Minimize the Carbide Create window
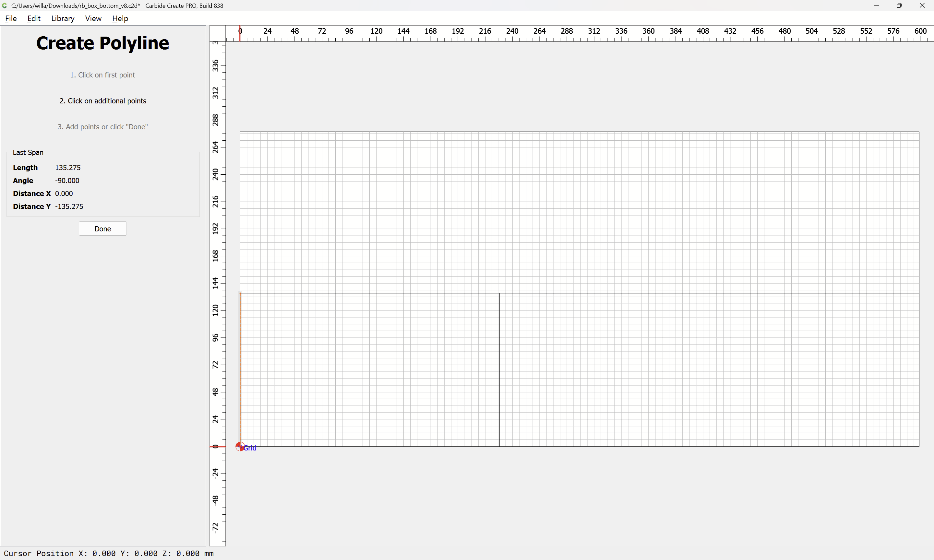The image size is (934, 560). 877,6
